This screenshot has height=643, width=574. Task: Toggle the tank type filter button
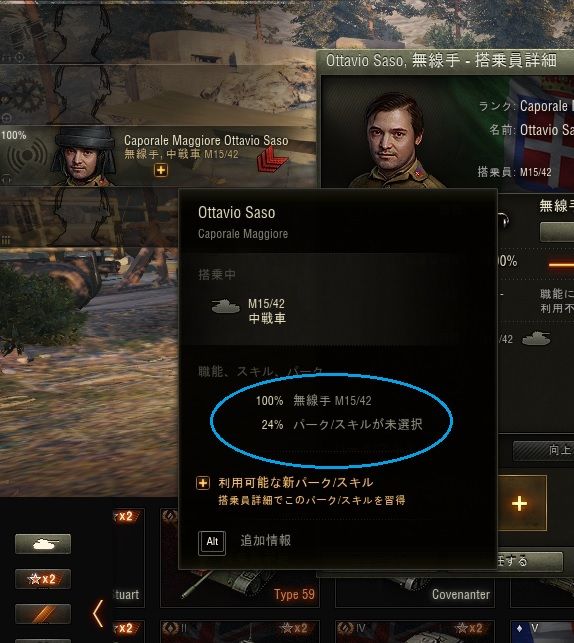(x=43, y=544)
